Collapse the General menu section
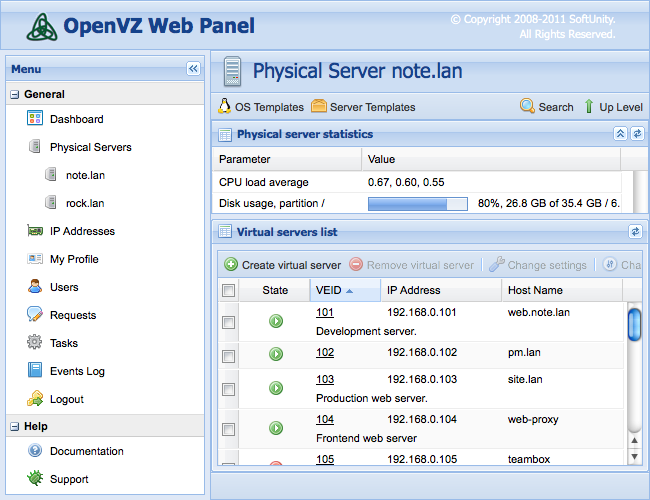 (15, 94)
